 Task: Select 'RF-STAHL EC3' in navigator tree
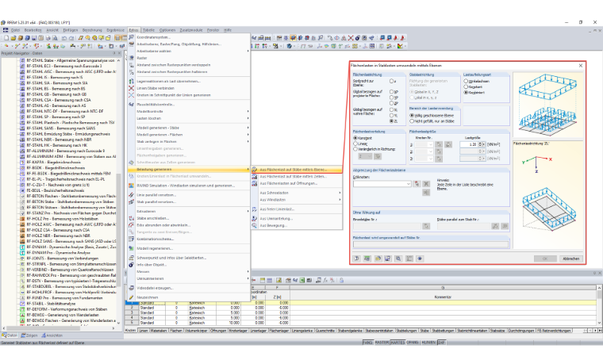(63, 66)
